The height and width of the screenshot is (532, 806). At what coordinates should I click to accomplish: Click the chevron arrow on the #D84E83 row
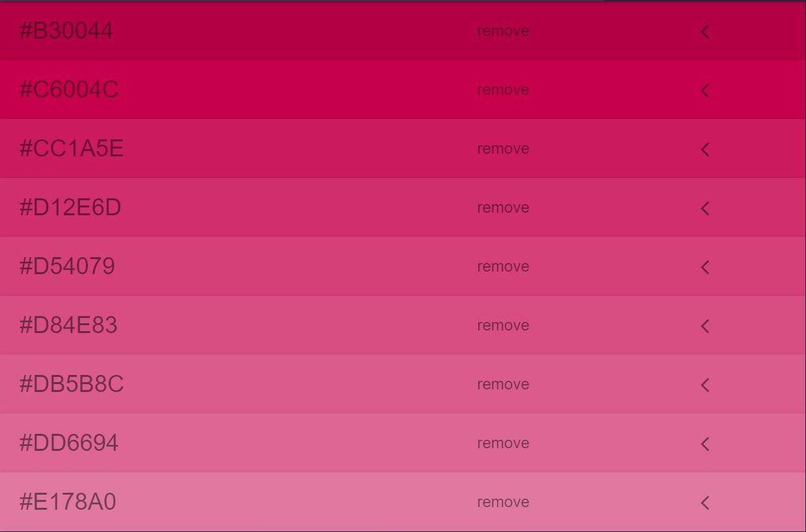point(705,326)
